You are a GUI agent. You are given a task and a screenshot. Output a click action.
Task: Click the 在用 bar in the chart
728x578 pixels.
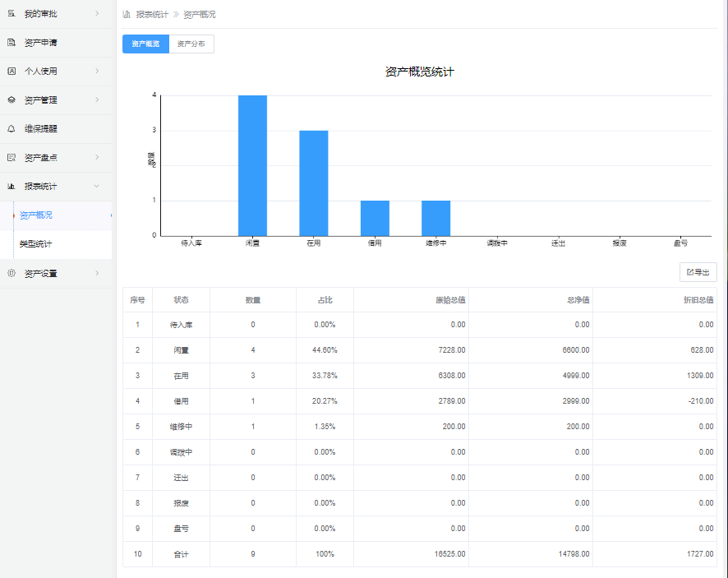point(314,183)
